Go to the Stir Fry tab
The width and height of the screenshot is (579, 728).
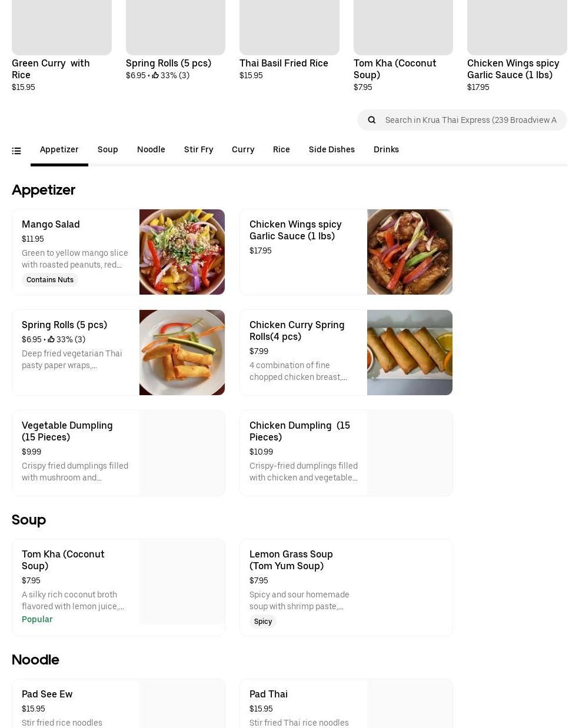pyautogui.click(x=198, y=149)
